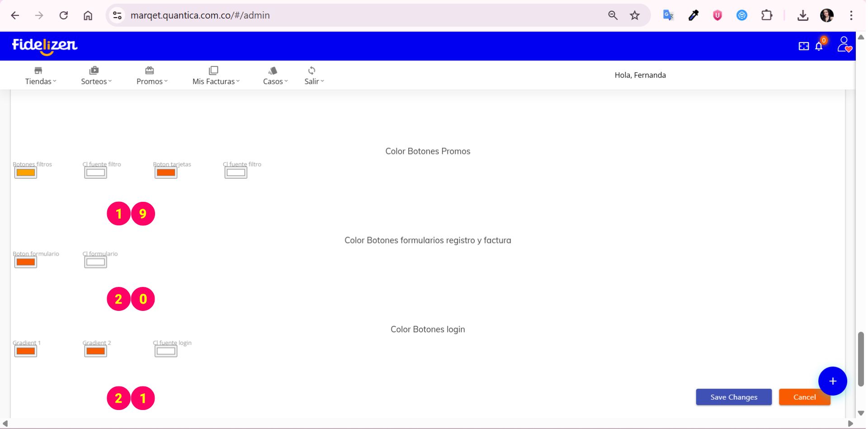Click the orange Cancel button
Image resolution: width=868 pixels, height=429 pixels.
coord(804,397)
